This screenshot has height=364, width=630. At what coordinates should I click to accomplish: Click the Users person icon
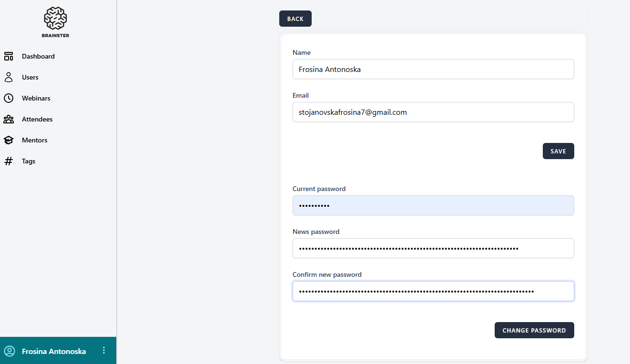pyautogui.click(x=9, y=77)
